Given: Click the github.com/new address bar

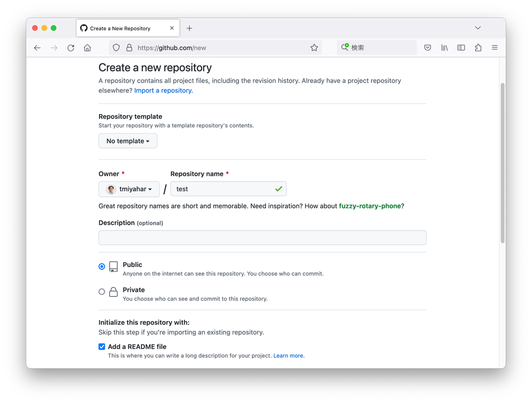Looking at the screenshot, I should click(215, 48).
